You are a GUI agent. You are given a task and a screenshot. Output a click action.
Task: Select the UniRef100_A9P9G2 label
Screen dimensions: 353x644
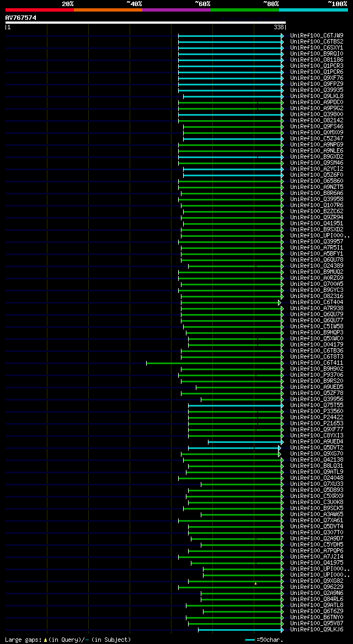pos(317,108)
